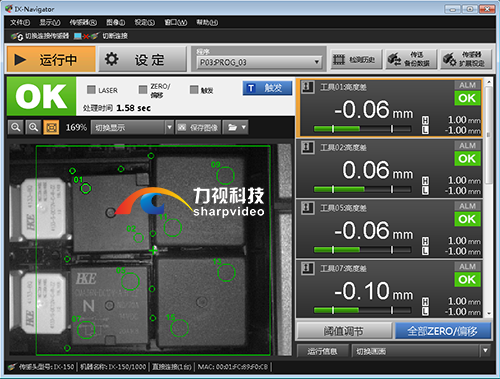Click the 工具01 green tolerance bar
The image size is (500, 379).
362,129
